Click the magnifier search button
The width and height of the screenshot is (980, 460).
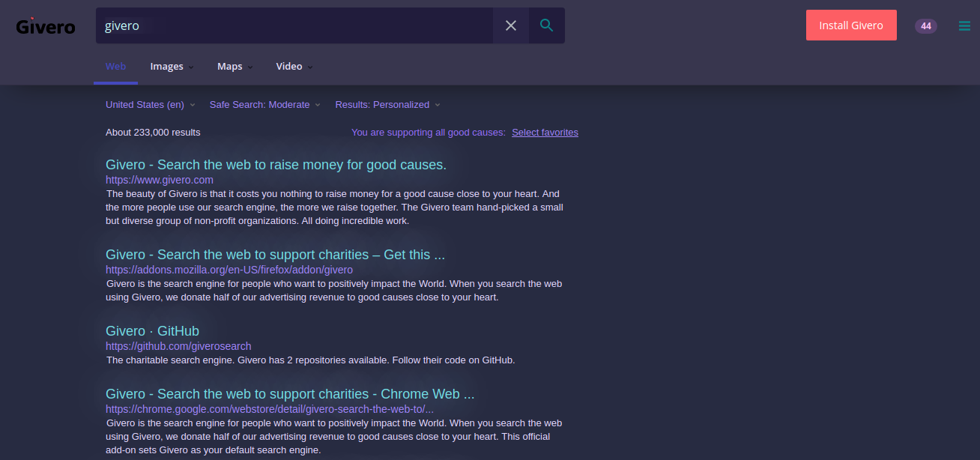(547, 25)
